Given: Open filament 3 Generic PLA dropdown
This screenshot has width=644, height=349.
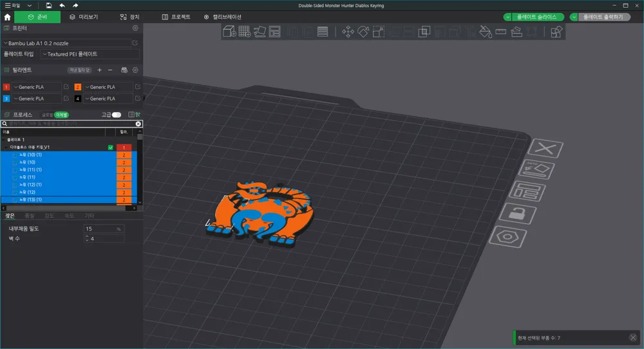Looking at the screenshot, I should pyautogui.click(x=36, y=99).
